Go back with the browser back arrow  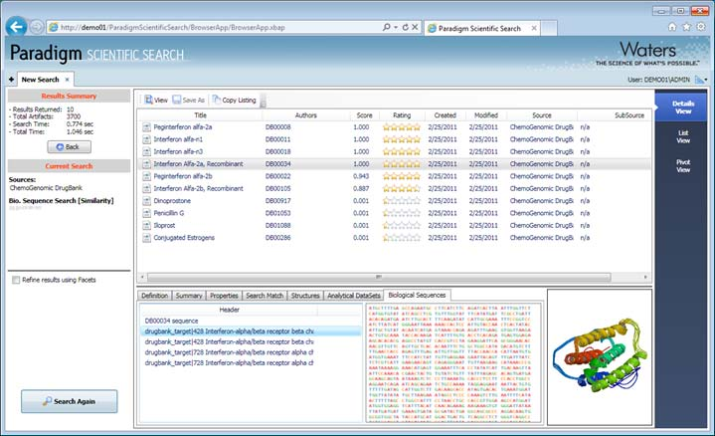[x=16, y=27]
